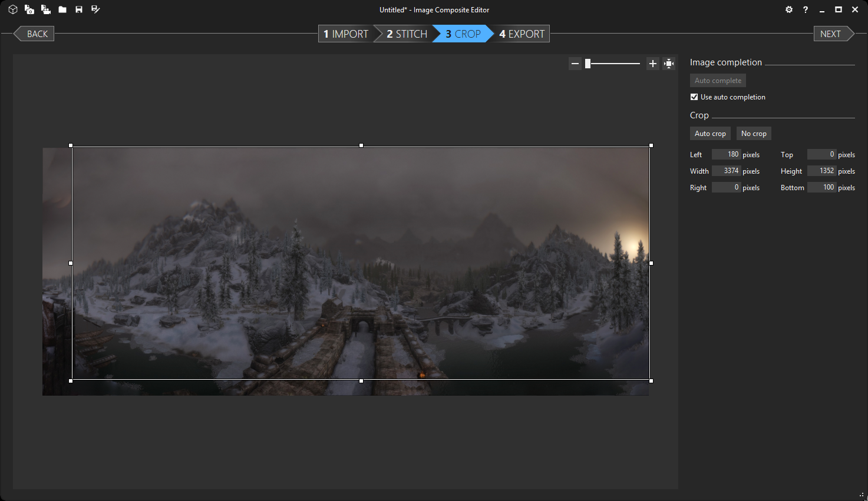Click the New Panorama cube icon

(12, 9)
